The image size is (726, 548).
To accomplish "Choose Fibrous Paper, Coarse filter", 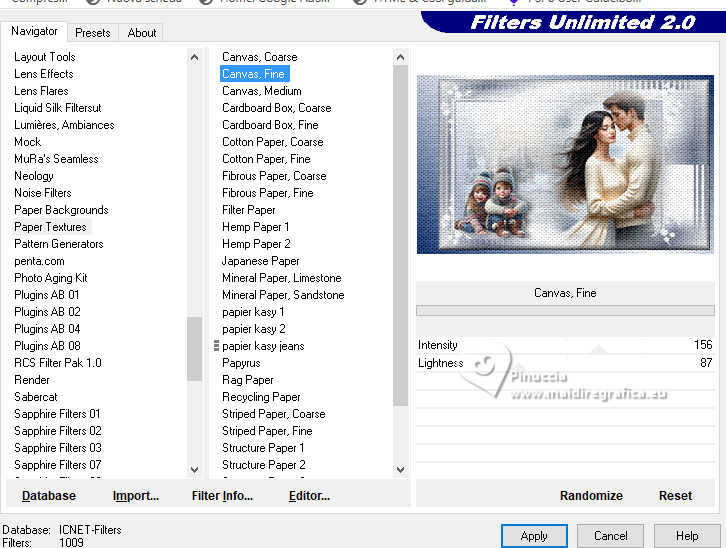I will coord(274,176).
